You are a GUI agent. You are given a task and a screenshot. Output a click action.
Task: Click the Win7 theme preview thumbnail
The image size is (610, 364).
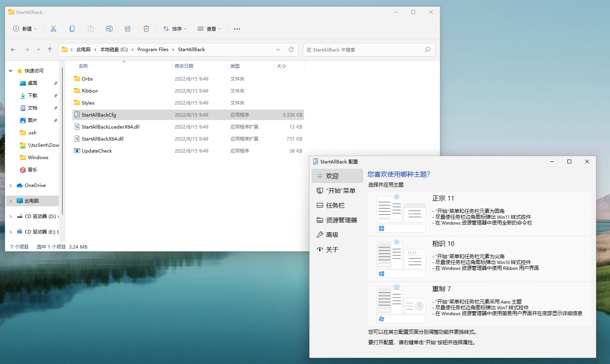(401, 304)
